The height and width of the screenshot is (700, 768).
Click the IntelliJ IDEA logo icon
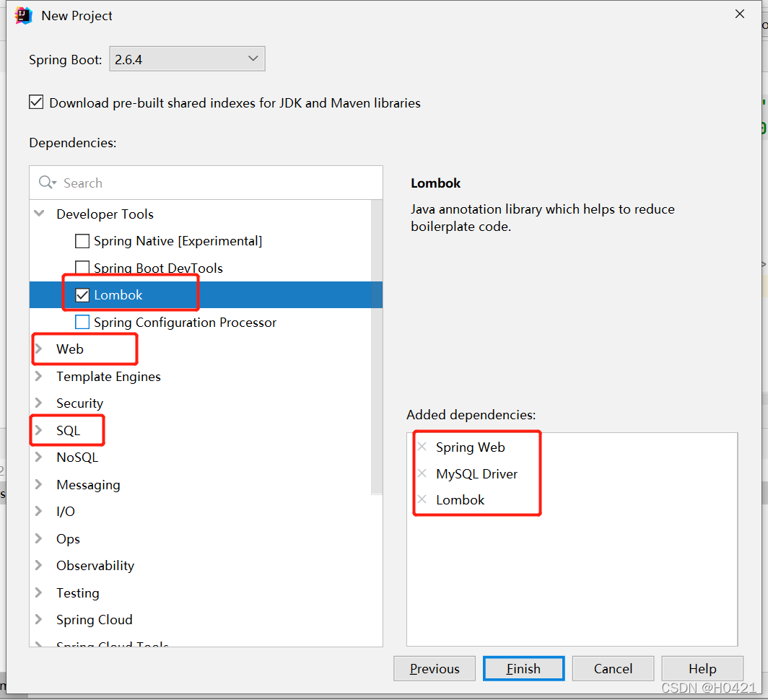[24, 16]
